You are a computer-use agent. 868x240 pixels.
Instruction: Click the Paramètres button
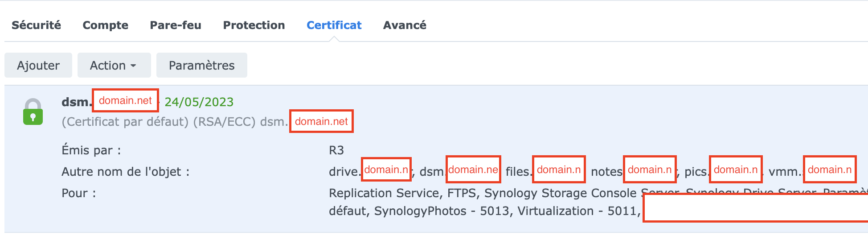pyautogui.click(x=201, y=66)
